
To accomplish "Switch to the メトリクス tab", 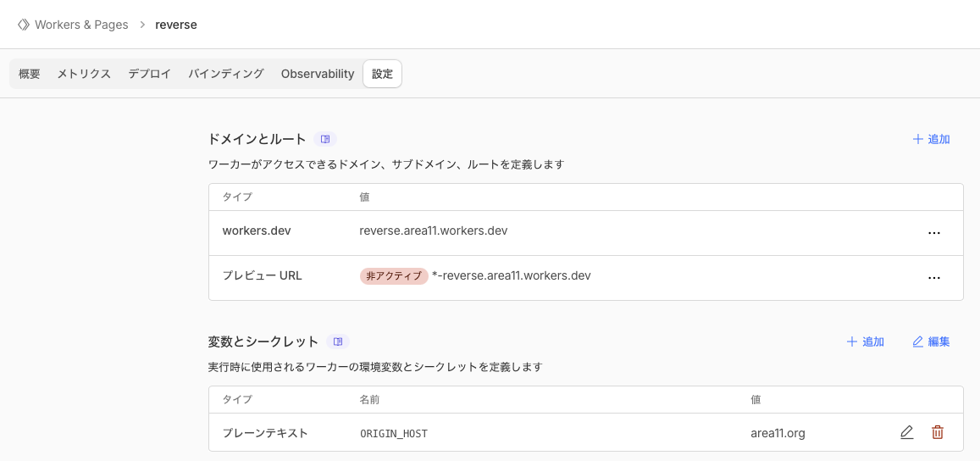I will pos(84,74).
